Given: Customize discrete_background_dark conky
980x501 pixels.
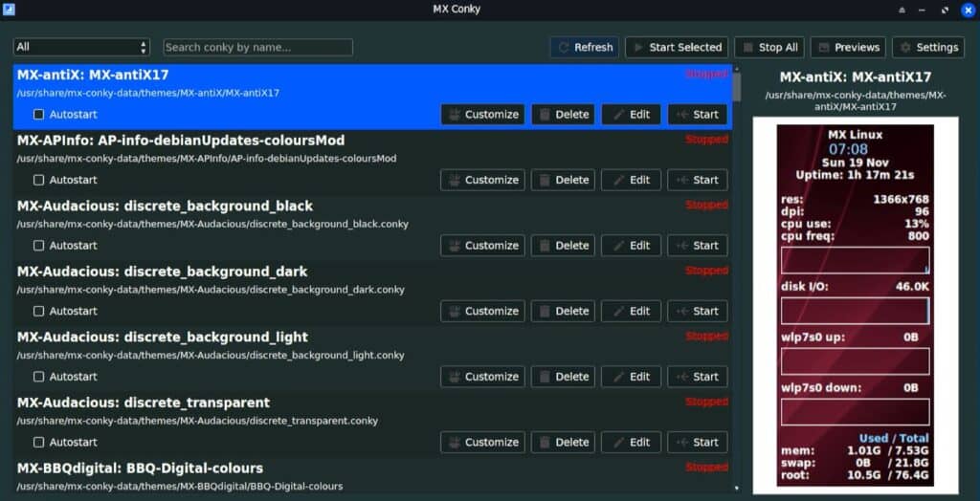Looking at the screenshot, I should click(x=482, y=311).
